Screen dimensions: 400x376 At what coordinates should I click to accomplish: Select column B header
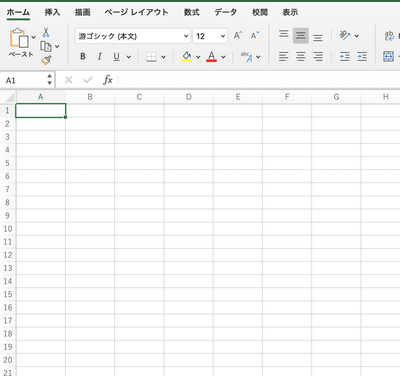(90, 97)
